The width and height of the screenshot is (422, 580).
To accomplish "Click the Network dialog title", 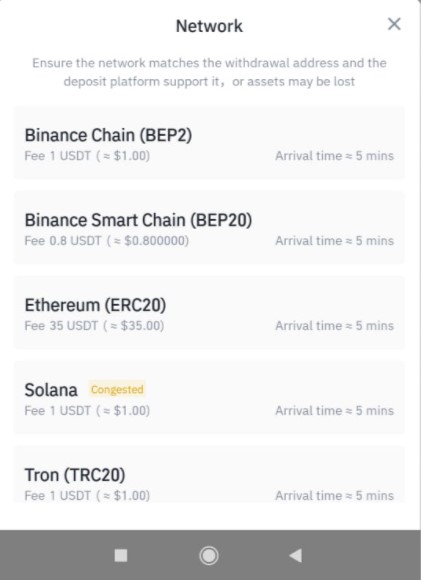I will pyautogui.click(x=209, y=26).
